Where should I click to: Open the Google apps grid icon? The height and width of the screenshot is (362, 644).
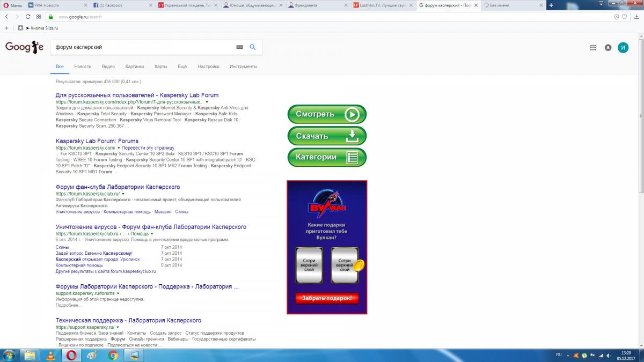593,47
